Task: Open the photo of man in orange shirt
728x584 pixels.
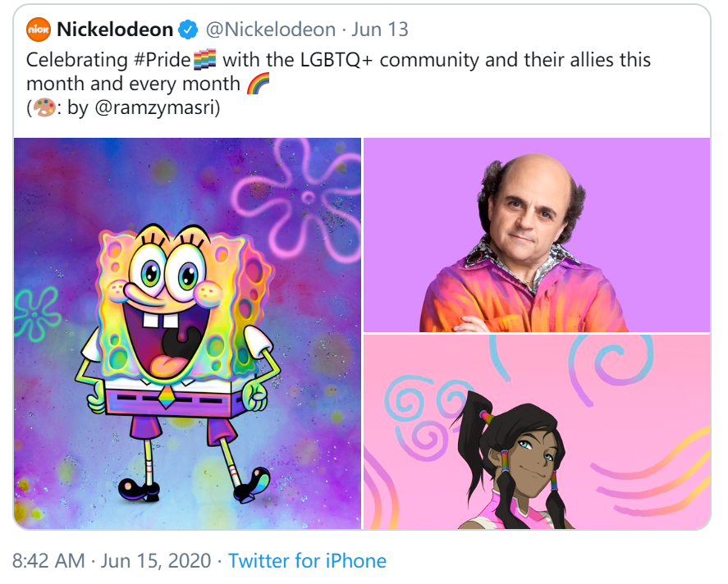Action: 537,235
